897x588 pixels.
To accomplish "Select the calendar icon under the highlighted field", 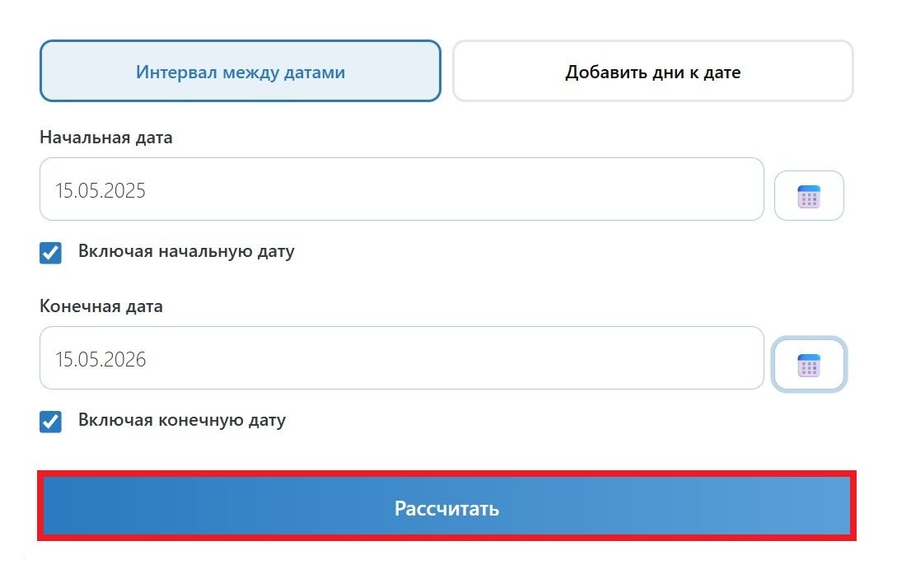I will [x=809, y=363].
